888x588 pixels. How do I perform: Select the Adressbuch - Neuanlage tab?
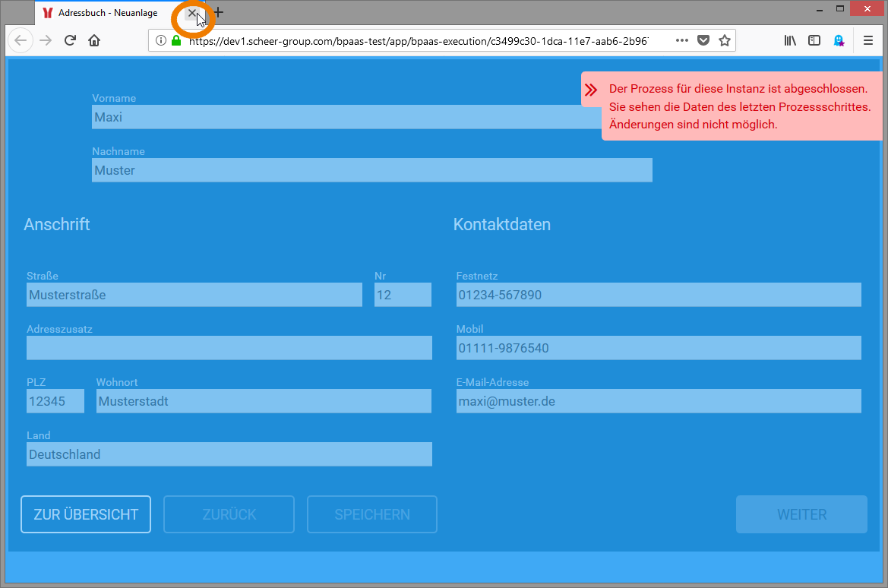pyautogui.click(x=108, y=13)
